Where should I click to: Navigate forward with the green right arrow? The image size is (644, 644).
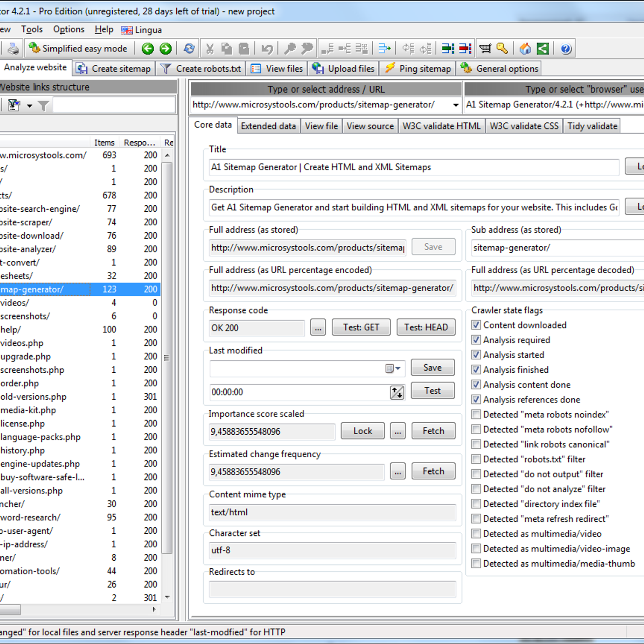pos(165,49)
